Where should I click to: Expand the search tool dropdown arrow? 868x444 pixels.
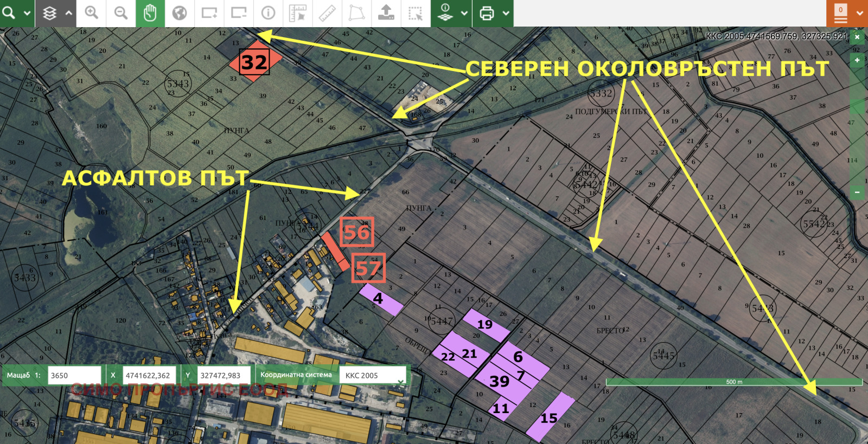(x=27, y=13)
